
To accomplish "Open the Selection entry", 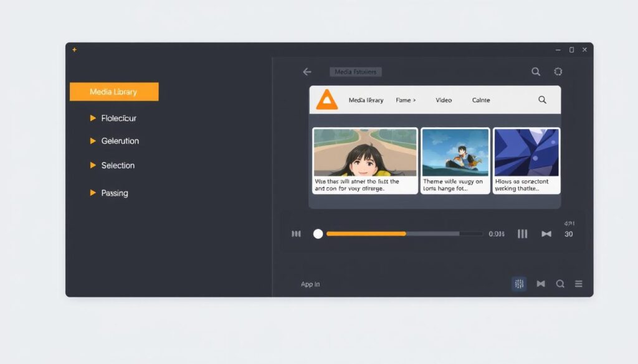I will tap(118, 166).
